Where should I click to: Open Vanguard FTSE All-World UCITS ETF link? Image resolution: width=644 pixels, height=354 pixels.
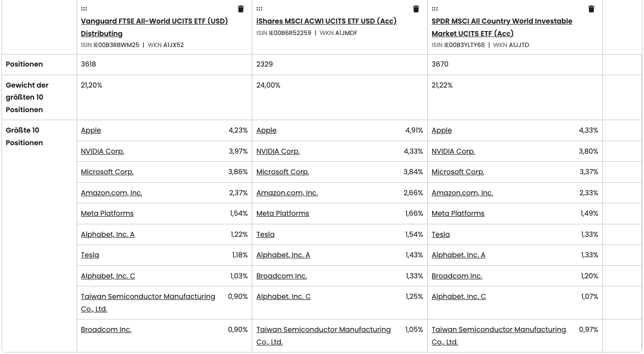pyautogui.click(x=154, y=22)
